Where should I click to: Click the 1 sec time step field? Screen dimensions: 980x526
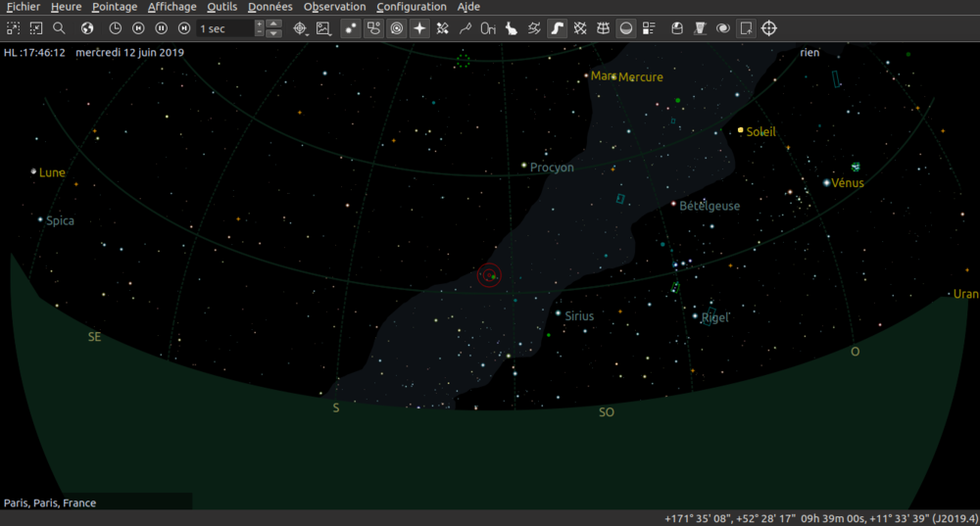pos(225,28)
